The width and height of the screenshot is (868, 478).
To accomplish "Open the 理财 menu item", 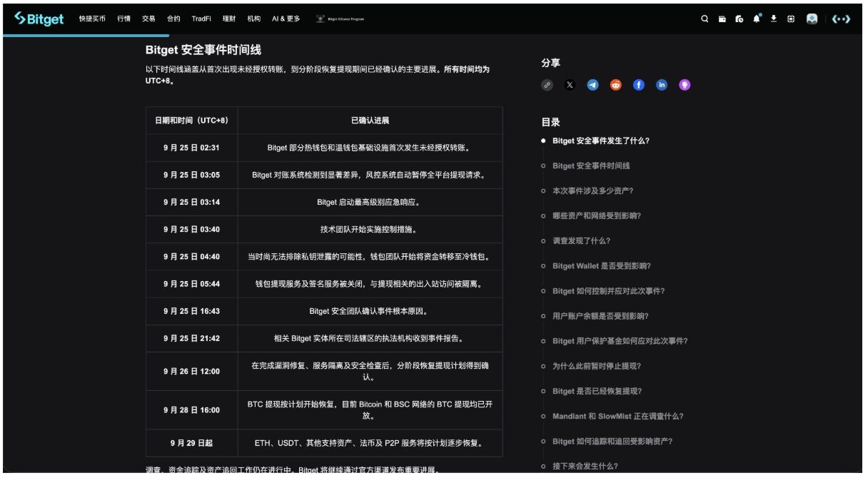I will tap(229, 19).
